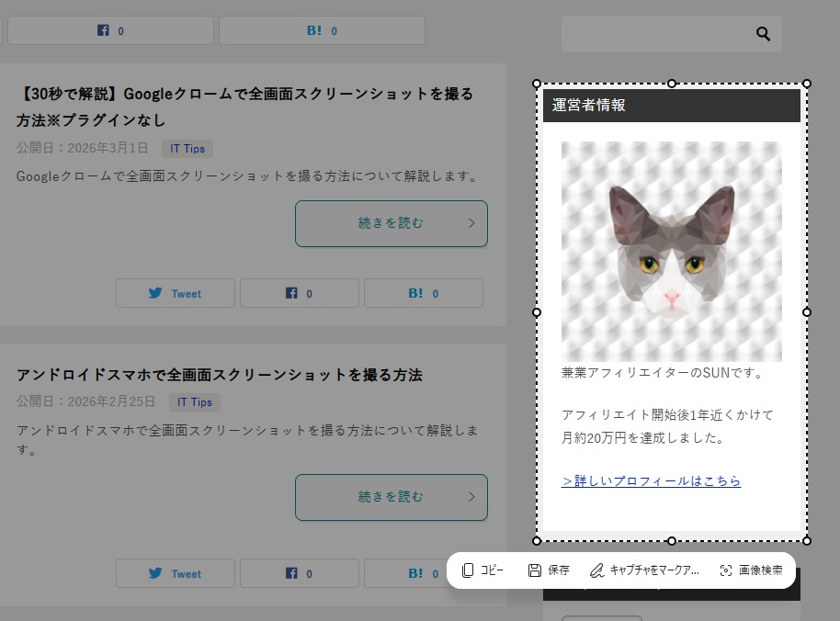Click the image search (画像検索) icon

coord(726,570)
